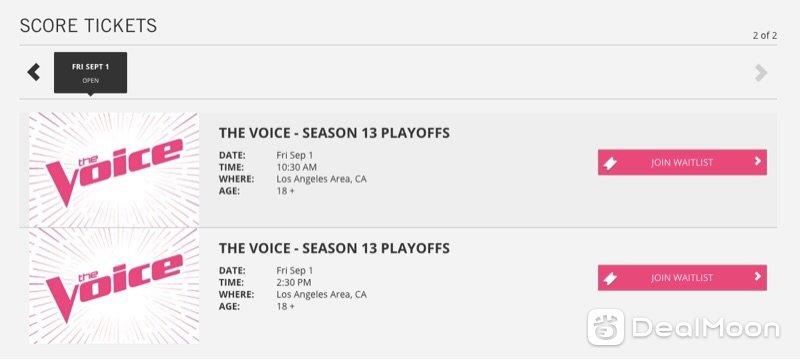The width and height of the screenshot is (800, 360).
Task: Open the second Season 13 Playoffs title
Action: (334, 248)
